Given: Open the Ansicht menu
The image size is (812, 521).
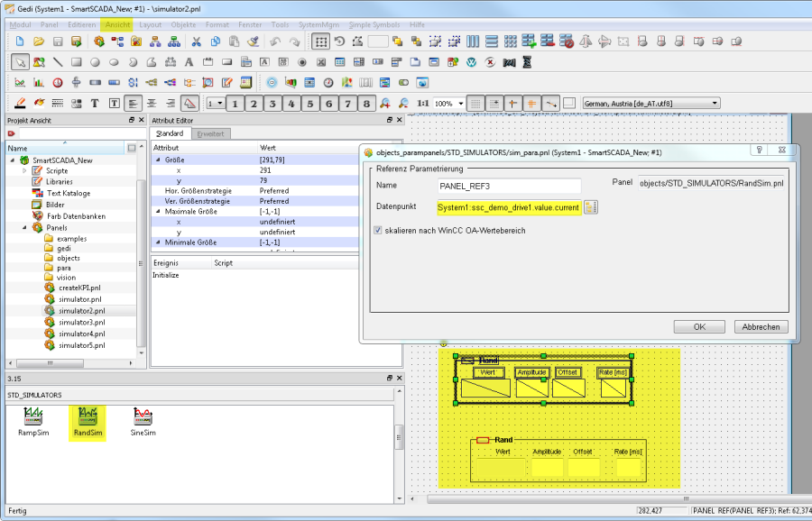Looking at the screenshot, I should (117, 24).
